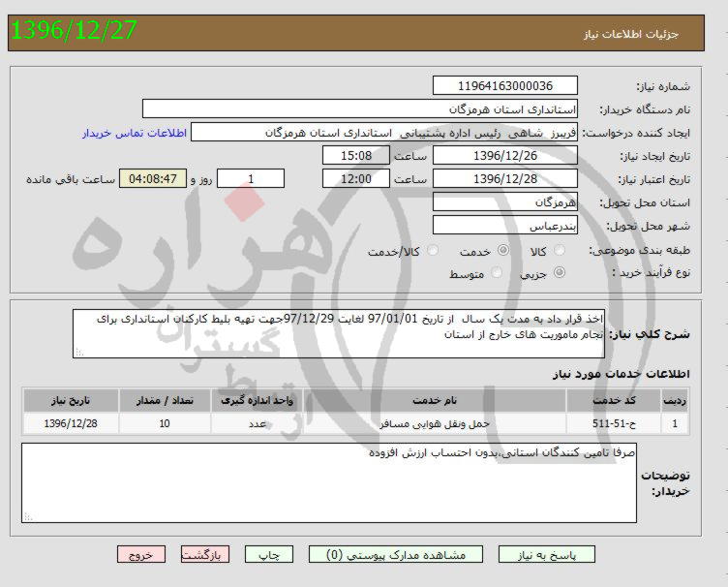728x587 pixels.
Task: Click the remaining days field showing 1
Action: point(251,179)
